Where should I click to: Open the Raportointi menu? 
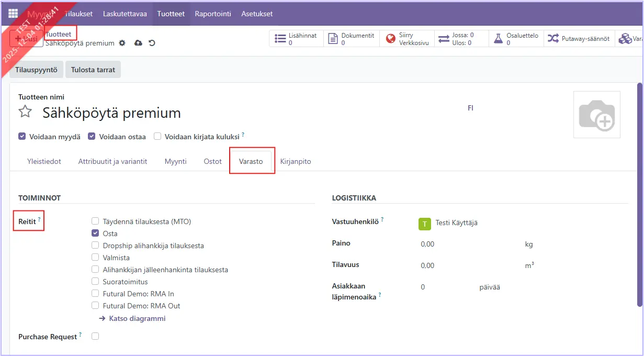point(213,14)
